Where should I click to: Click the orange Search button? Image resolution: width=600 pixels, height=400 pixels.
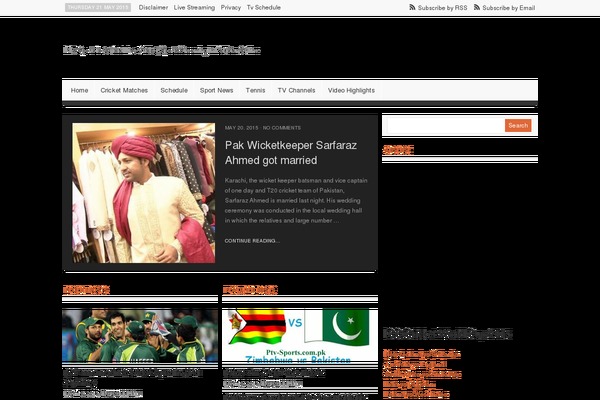point(518,126)
